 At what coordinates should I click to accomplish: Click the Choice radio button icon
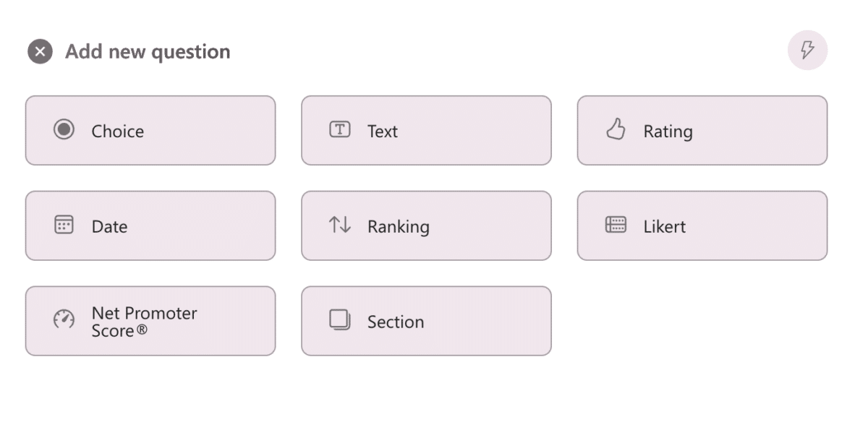[x=64, y=131]
